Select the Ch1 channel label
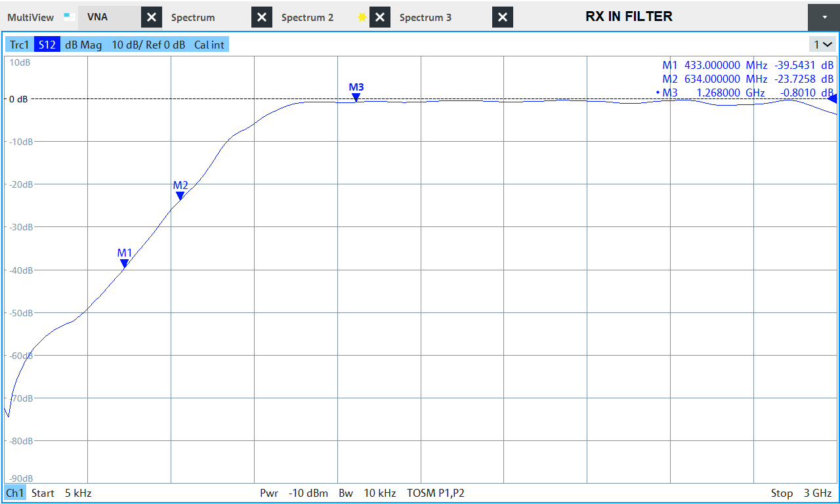Viewport: 840px width, 504px height. tap(14, 493)
